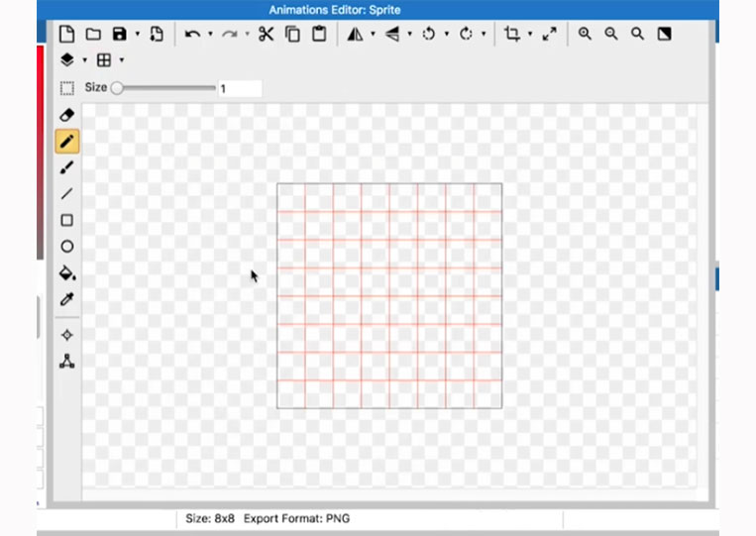Select the Ellipse shape tool

[x=67, y=247]
